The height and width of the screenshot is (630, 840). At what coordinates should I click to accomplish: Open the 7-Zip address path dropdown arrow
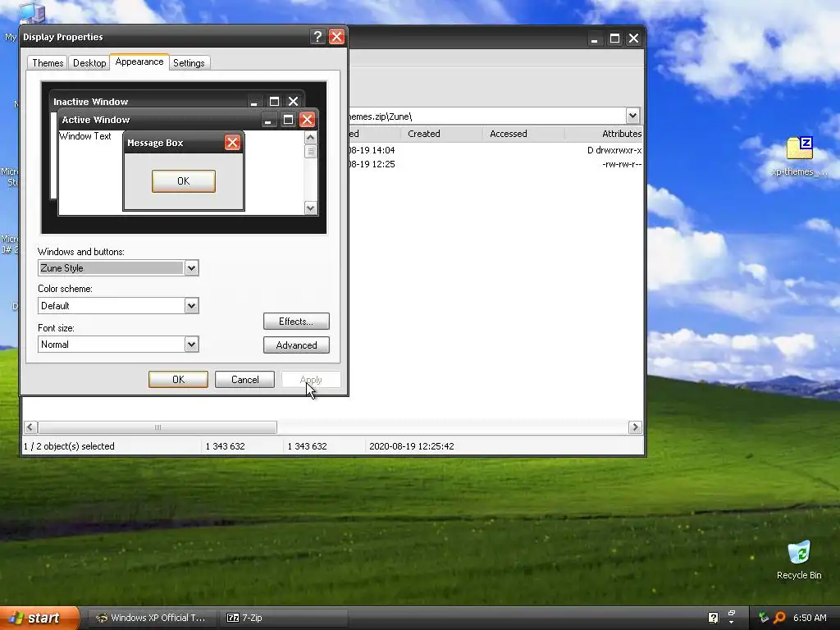click(x=632, y=116)
